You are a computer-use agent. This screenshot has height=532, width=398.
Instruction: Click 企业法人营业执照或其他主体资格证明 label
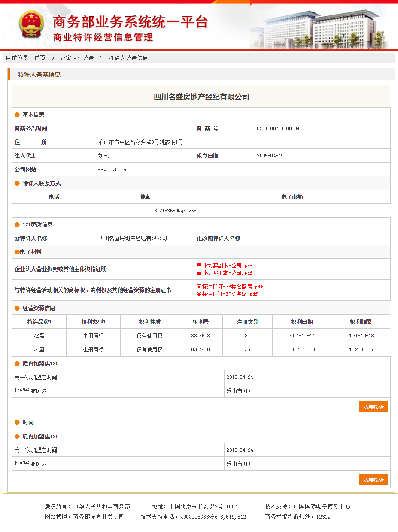(x=61, y=269)
